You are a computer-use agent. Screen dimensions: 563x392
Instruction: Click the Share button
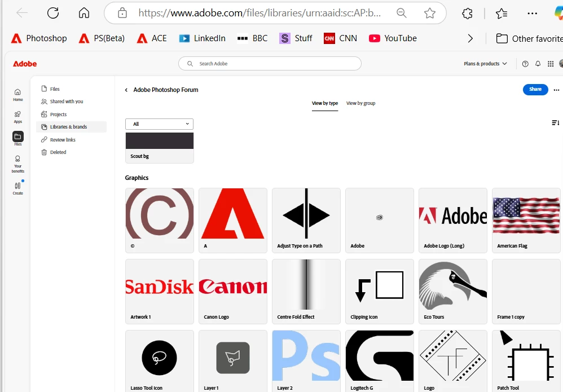[535, 89]
